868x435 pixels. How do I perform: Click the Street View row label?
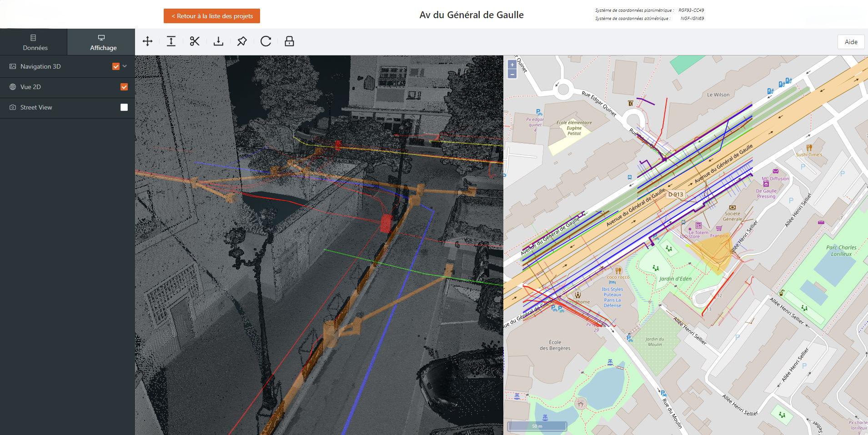36,107
